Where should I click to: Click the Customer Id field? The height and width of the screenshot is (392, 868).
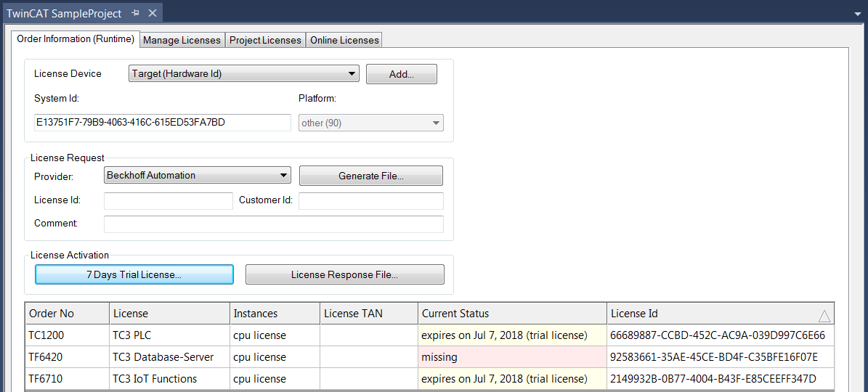[x=370, y=201]
